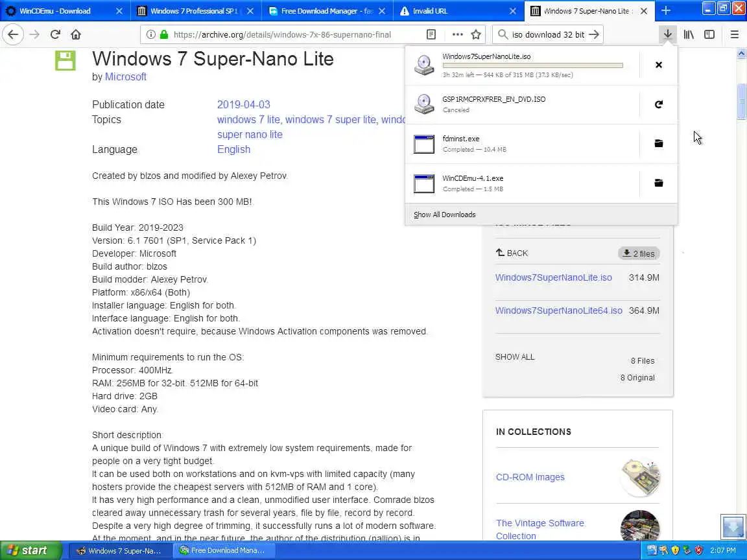Go back with the browser back arrow
Viewport: 747px width, 560px height.
13,34
